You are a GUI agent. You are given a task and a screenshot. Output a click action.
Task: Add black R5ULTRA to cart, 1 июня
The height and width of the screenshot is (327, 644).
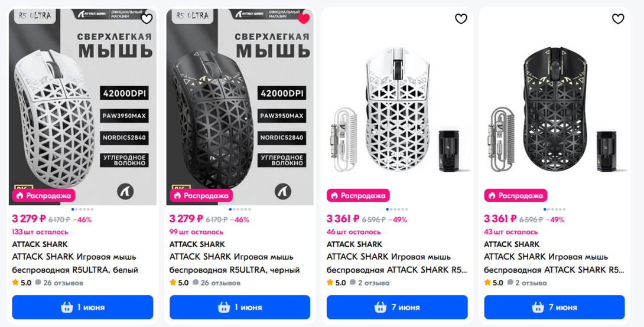tap(240, 308)
